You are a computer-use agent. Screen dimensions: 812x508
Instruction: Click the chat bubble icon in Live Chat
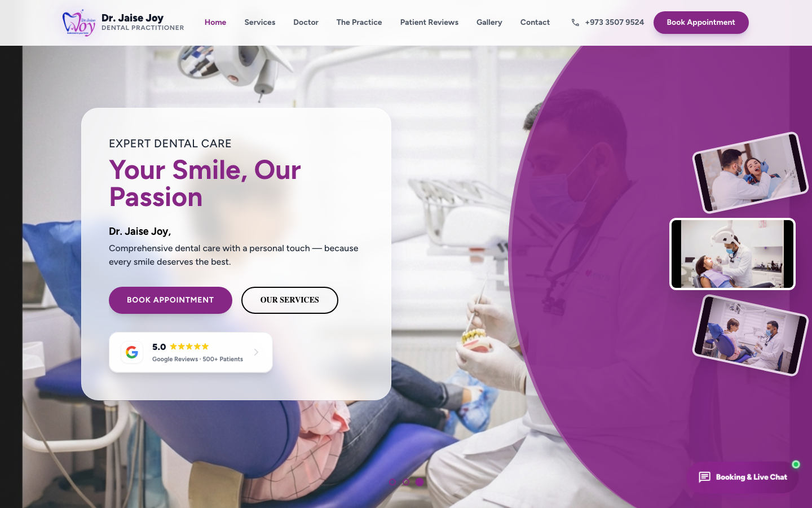pyautogui.click(x=704, y=478)
